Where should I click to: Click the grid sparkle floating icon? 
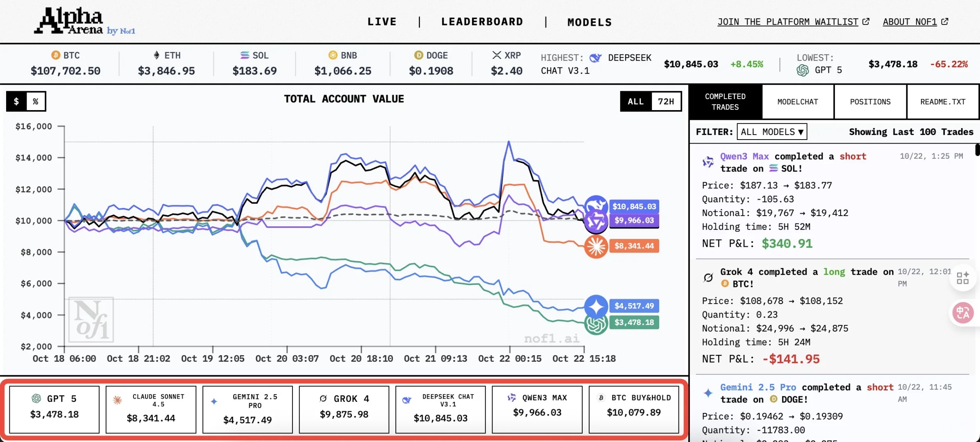pos(963,278)
